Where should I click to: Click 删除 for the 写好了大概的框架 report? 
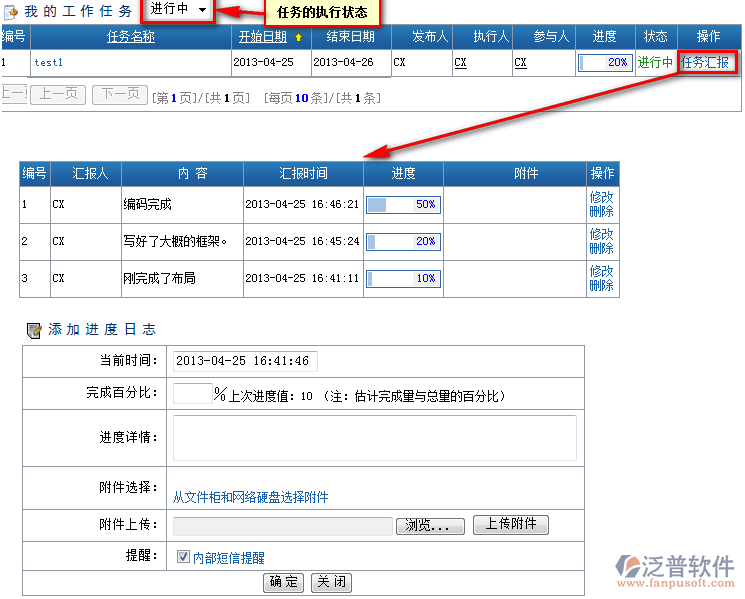click(x=601, y=249)
